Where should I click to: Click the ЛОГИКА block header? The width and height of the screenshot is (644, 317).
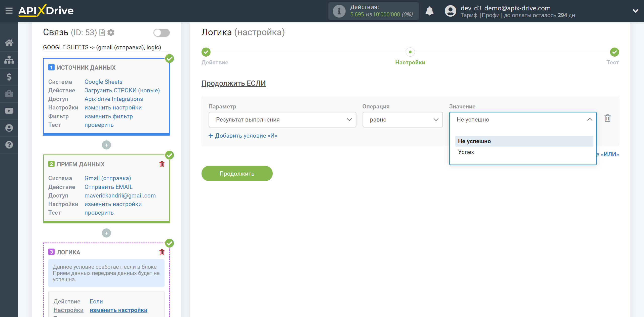click(x=68, y=252)
